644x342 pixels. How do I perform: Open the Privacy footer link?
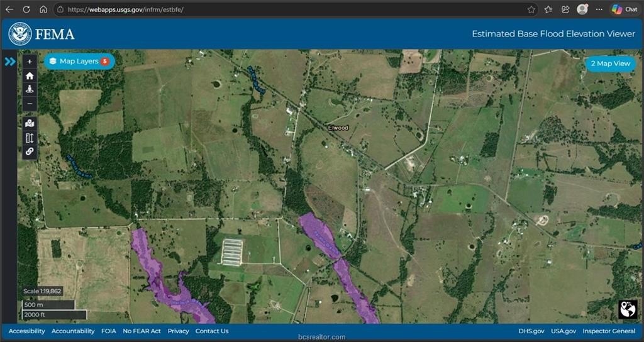[x=178, y=331]
